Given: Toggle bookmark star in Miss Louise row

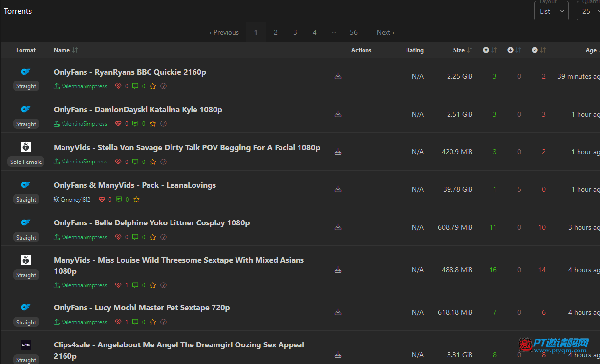Looking at the screenshot, I should 153,285.
